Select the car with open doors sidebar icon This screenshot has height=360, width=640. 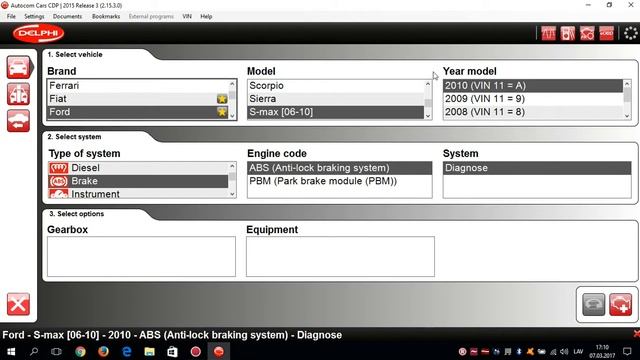tap(18, 94)
